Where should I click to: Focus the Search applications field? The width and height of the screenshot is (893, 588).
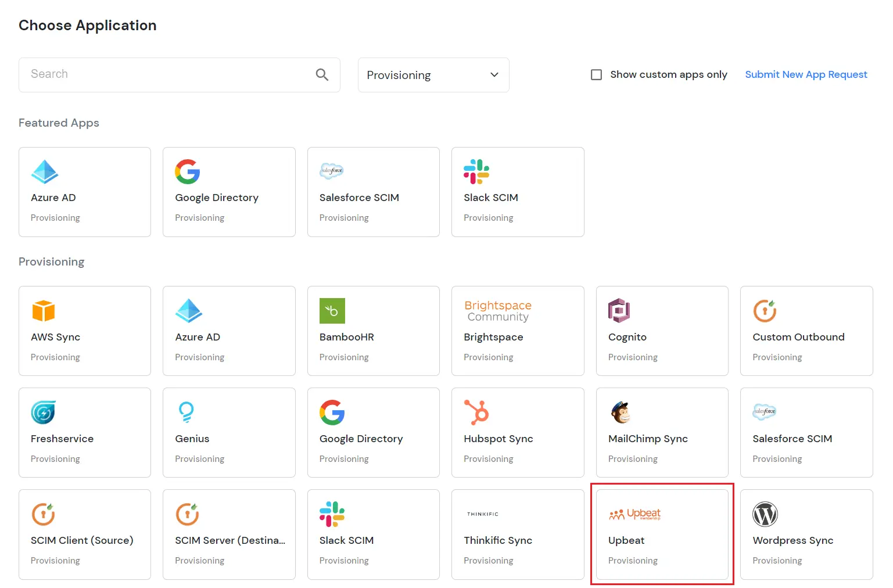[x=180, y=75]
